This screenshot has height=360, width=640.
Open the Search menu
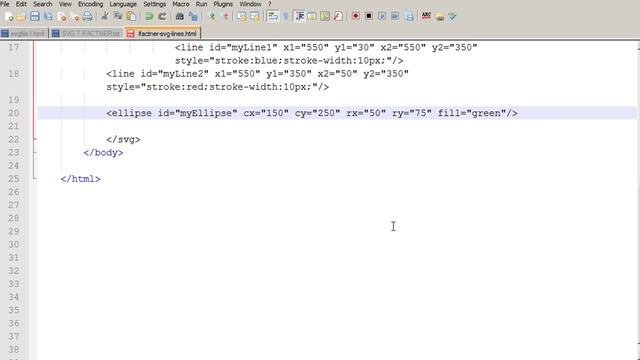(42, 4)
